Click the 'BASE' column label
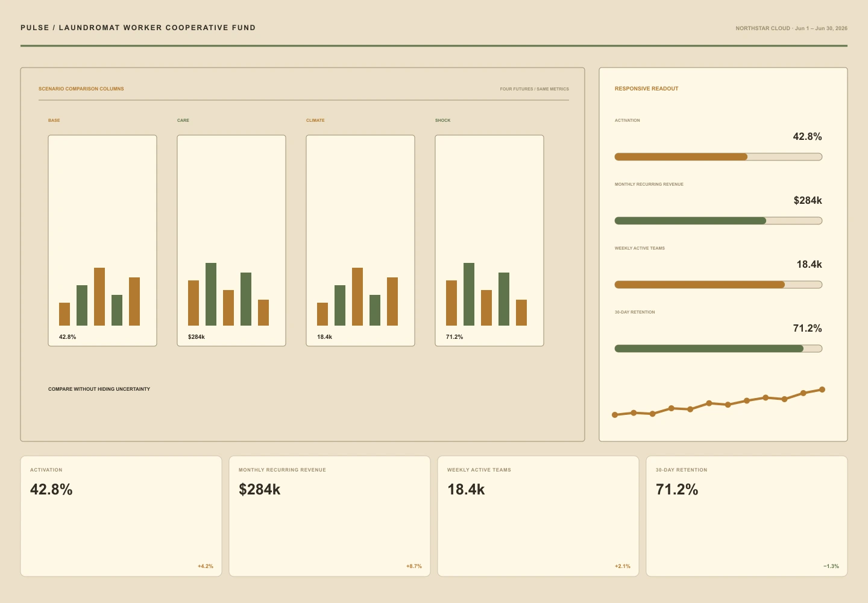This screenshot has width=868, height=603. [54, 121]
